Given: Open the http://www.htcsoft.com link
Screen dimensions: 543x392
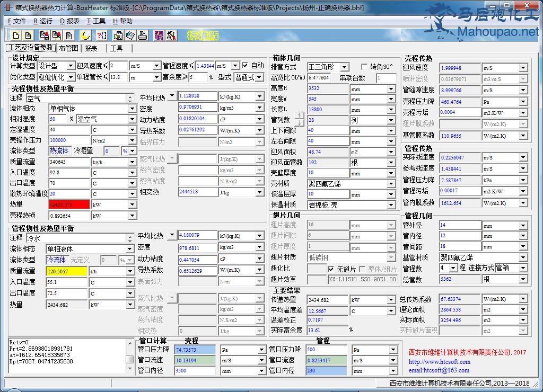Looking at the screenshot, I should (440, 362).
